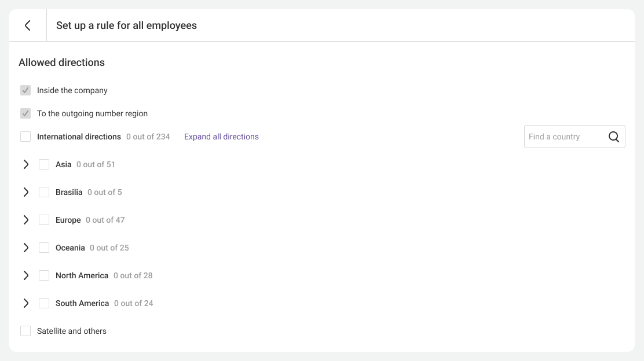Toggle To the outgoing number region checkbox

tap(25, 113)
